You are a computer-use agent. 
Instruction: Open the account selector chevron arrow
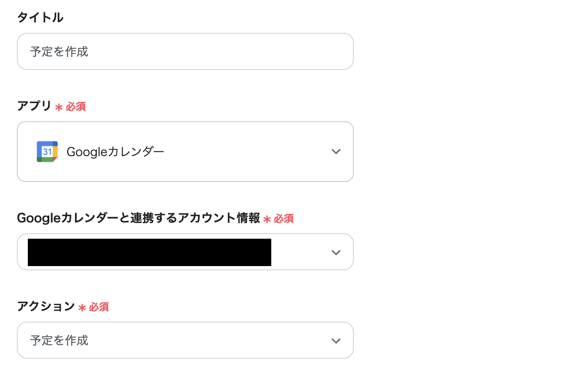tap(336, 253)
